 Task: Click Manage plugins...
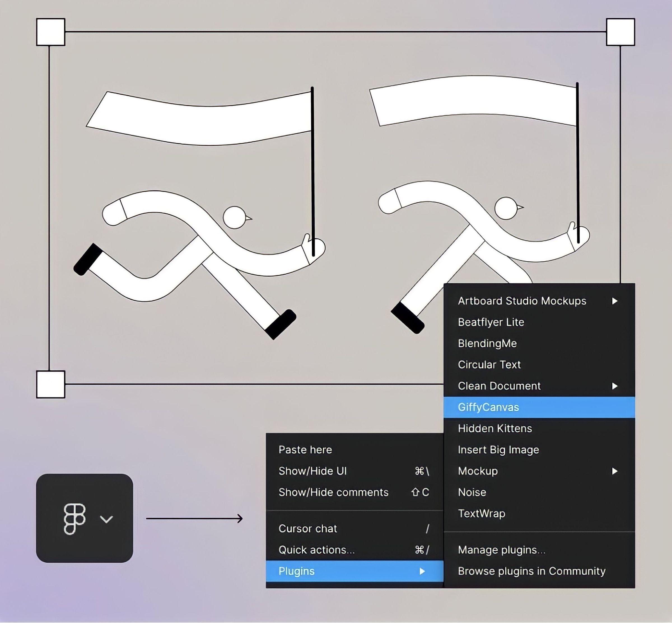click(x=501, y=550)
